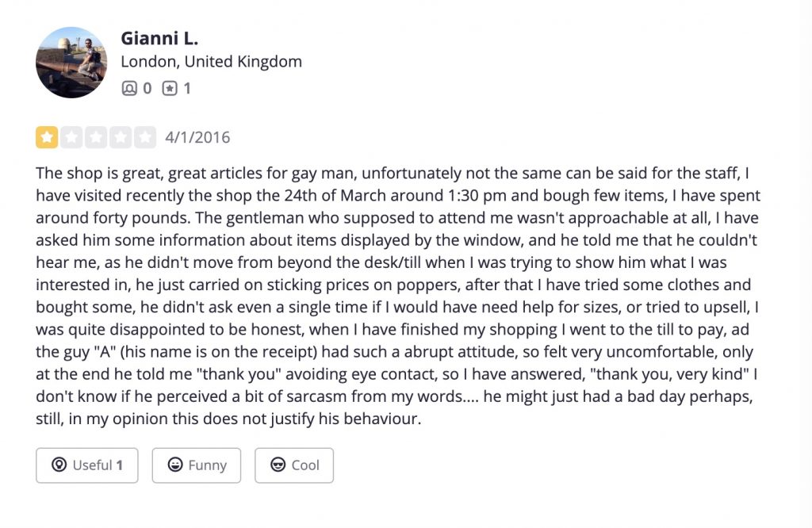The image size is (812, 528).
Task: Select the friends count icon
Action: click(129, 89)
